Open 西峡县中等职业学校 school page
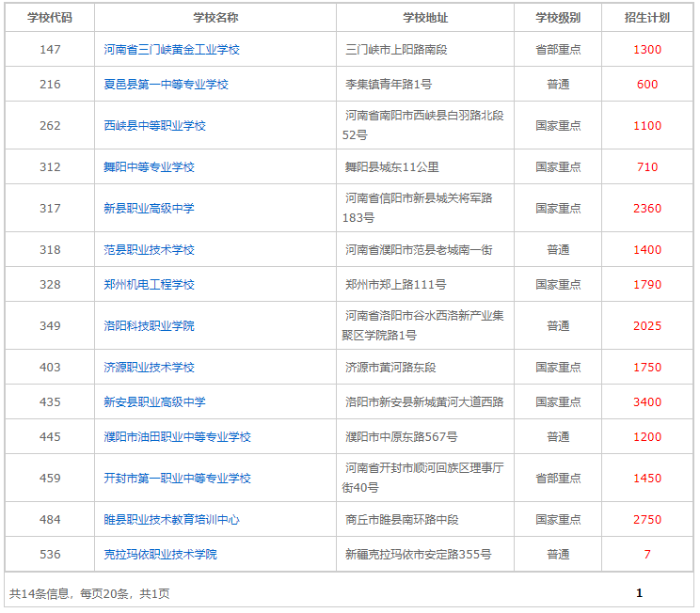700x613 pixels. [154, 126]
